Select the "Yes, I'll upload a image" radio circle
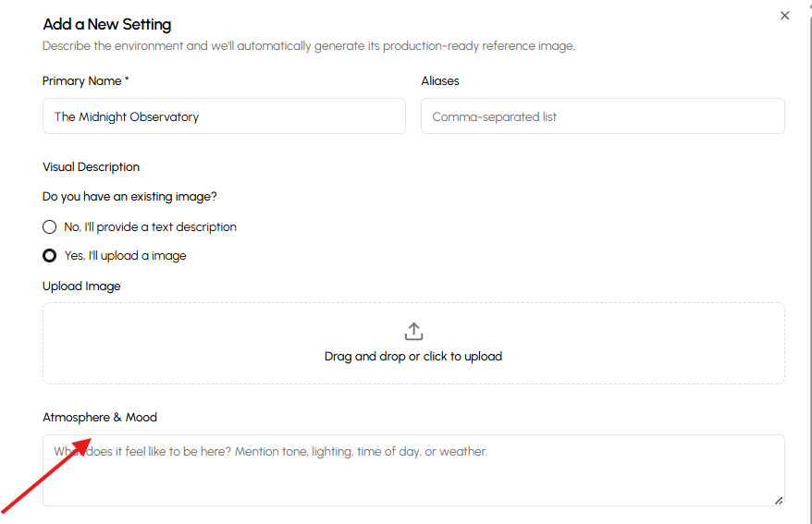The image size is (812, 524). coord(50,256)
